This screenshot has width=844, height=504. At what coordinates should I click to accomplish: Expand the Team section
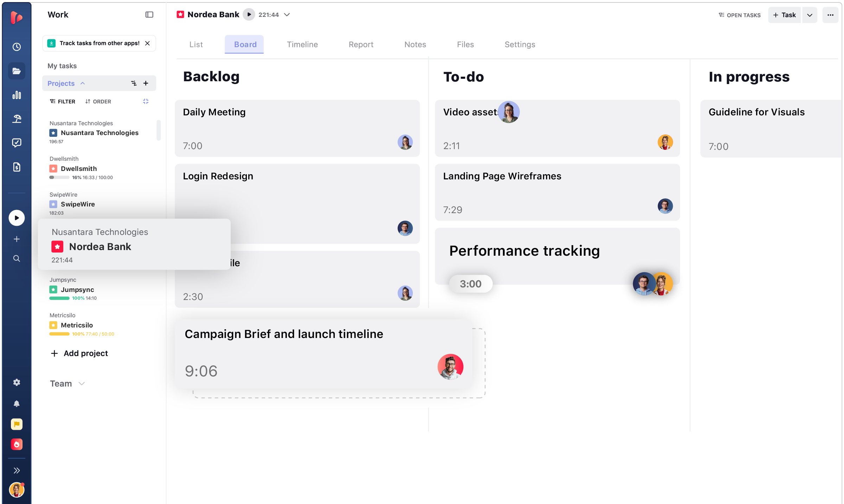coord(68,383)
